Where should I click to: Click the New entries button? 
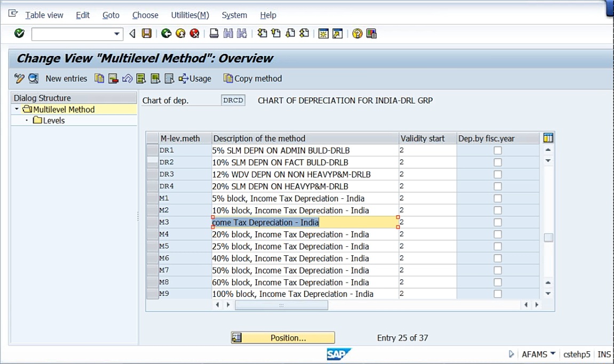[66, 79]
